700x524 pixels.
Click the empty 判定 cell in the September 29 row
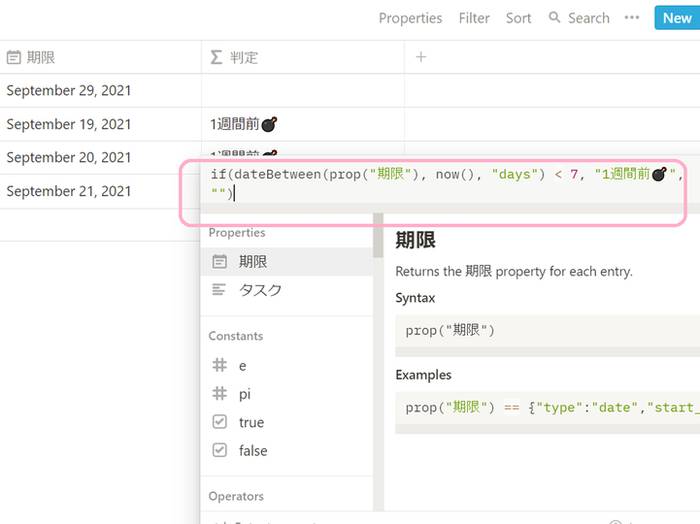pos(303,91)
